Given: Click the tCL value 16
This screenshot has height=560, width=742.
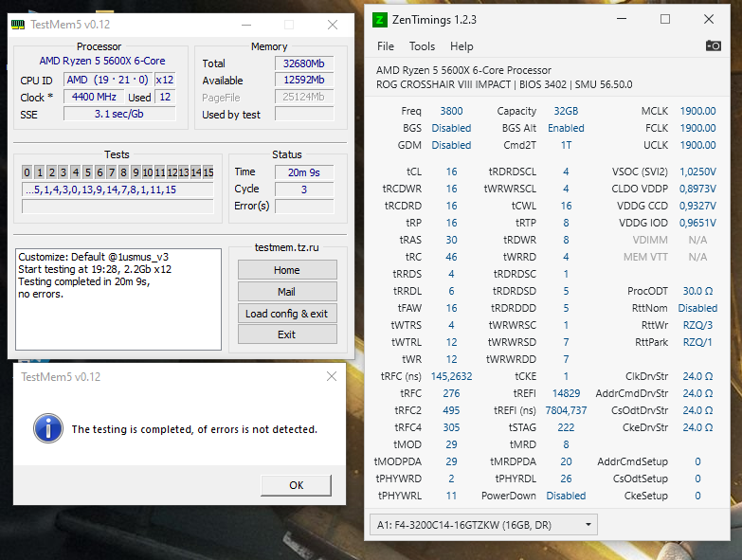Looking at the screenshot, I should [x=451, y=172].
